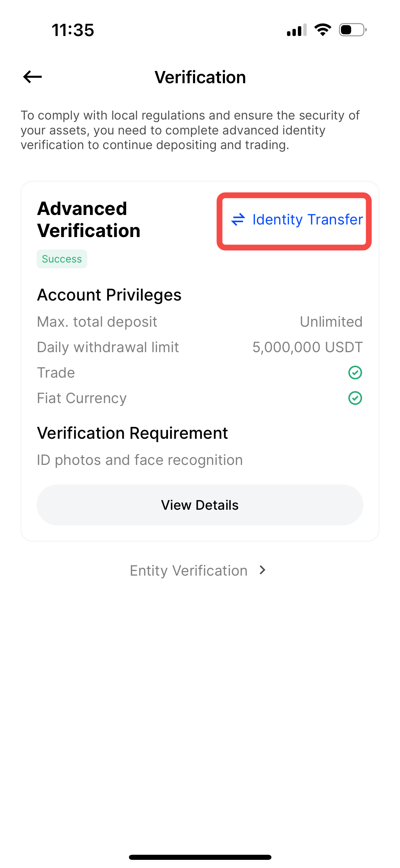Image resolution: width=400 pixels, height=868 pixels.
Task: Tap the Daily withdrawal limit value
Action: point(307,347)
